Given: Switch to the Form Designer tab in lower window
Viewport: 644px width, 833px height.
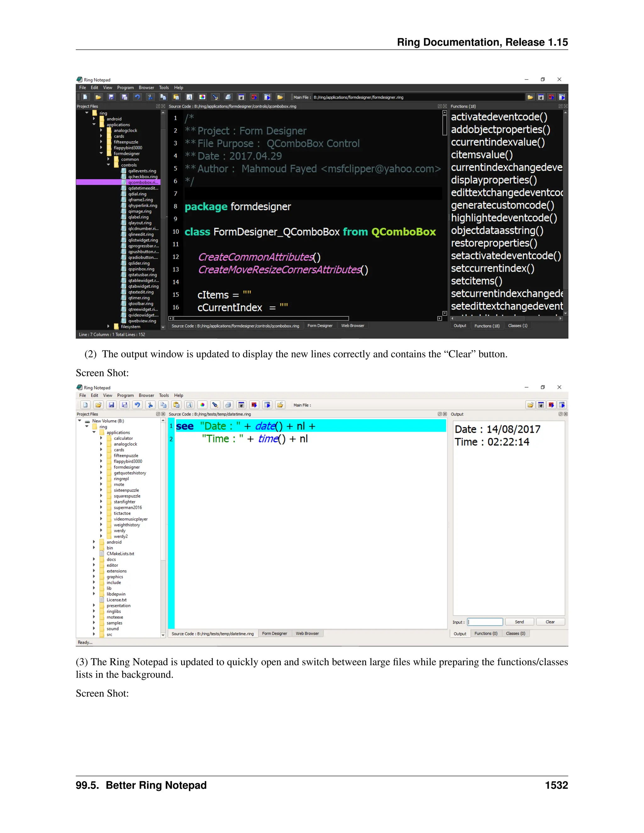Looking at the screenshot, I should pyautogui.click(x=274, y=633).
